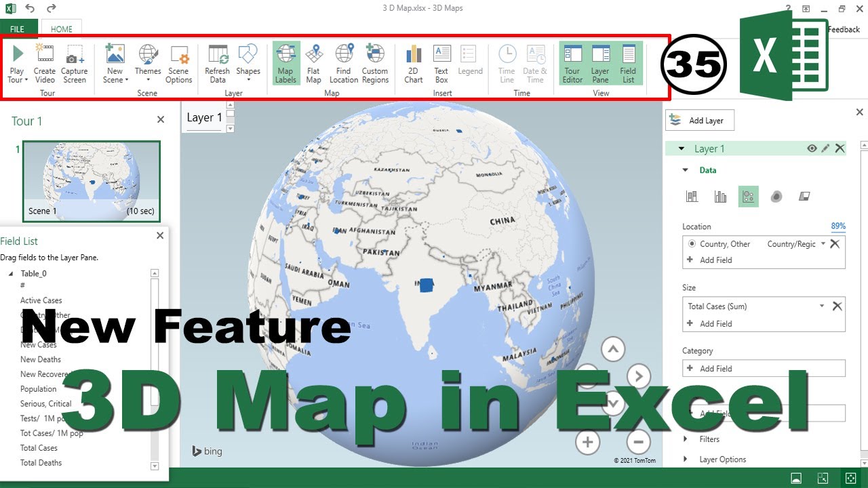Choose Clustered Column visualization

point(720,197)
